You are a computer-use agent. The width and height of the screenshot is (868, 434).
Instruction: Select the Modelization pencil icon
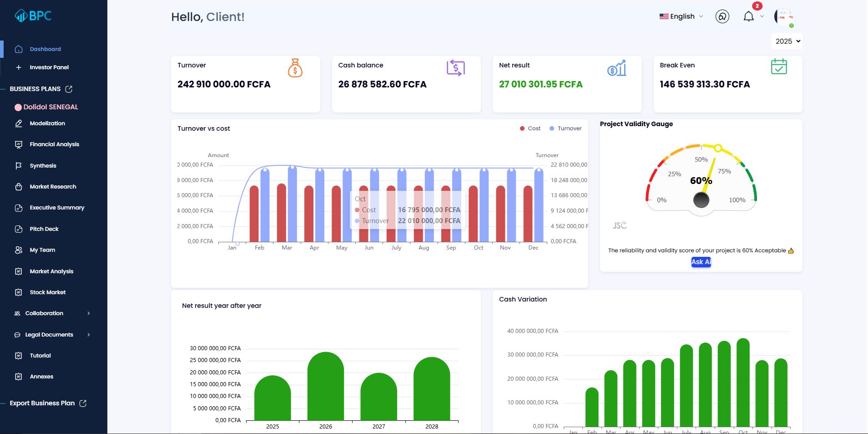[x=18, y=123]
